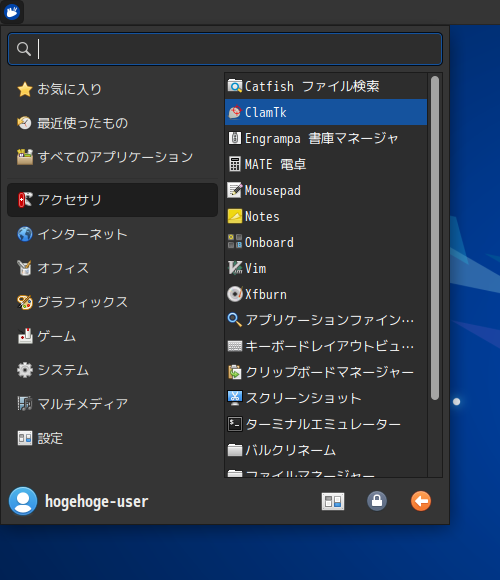The width and height of the screenshot is (500, 580).
Task: Click the gear icon beside システム
Action: point(25,370)
